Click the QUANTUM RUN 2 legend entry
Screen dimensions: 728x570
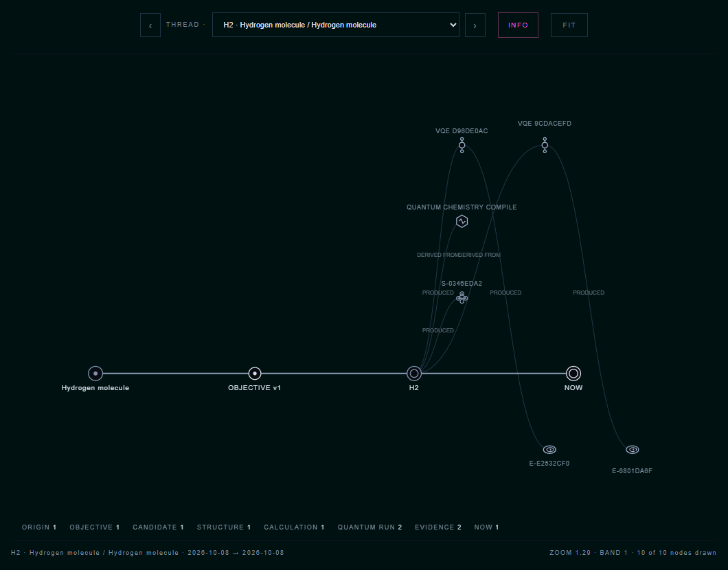369,527
